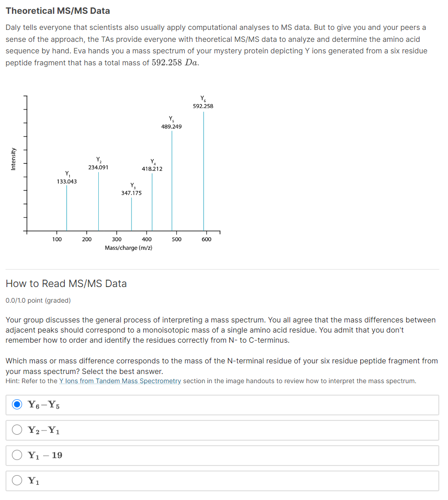Click the 600 tick mark on the x-axis
This screenshot has height=500, width=448.
point(207,239)
